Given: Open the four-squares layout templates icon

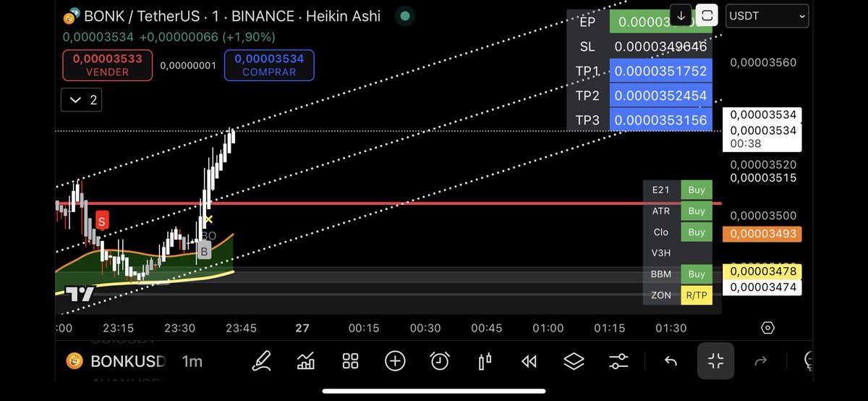Looking at the screenshot, I should pyautogui.click(x=351, y=360).
